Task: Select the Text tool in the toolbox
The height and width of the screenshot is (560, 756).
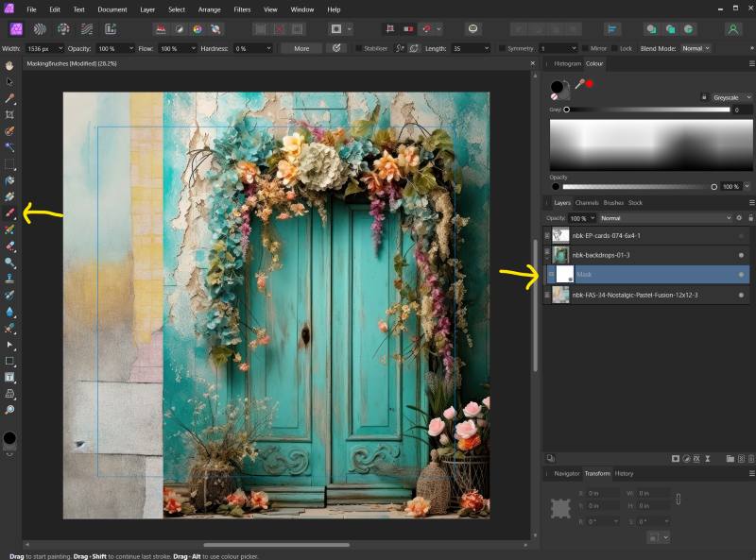Action: click(x=9, y=378)
